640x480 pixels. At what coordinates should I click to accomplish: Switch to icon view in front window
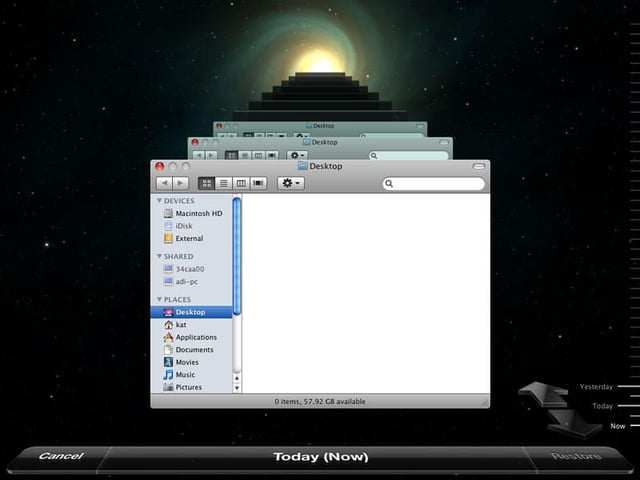tap(207, 183)
